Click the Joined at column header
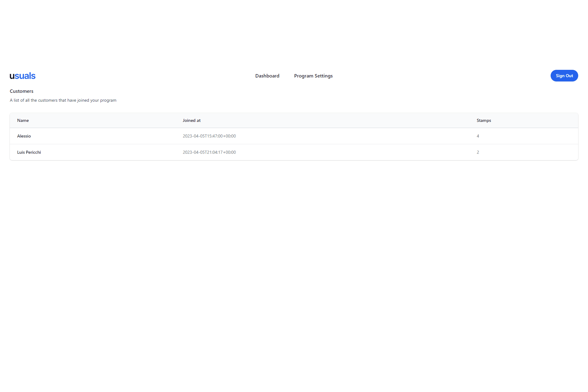The height and width of the screenshot is (392, 588). pos(191,121)
